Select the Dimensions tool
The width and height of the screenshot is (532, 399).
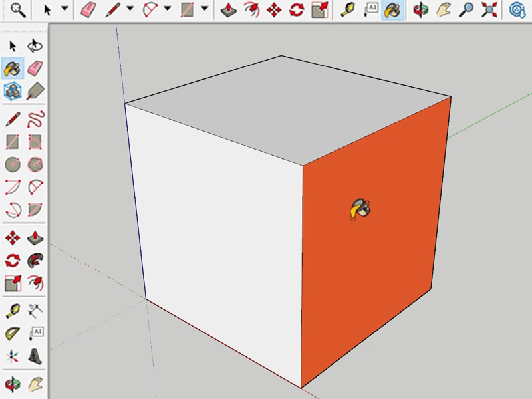tap(35, 311)
